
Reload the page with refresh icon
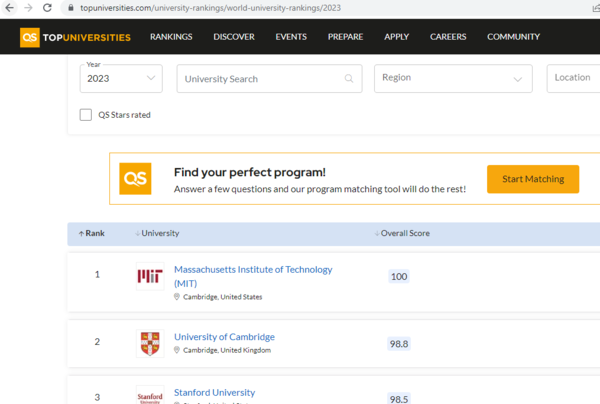pyautogui.click(x=47, y=8)
